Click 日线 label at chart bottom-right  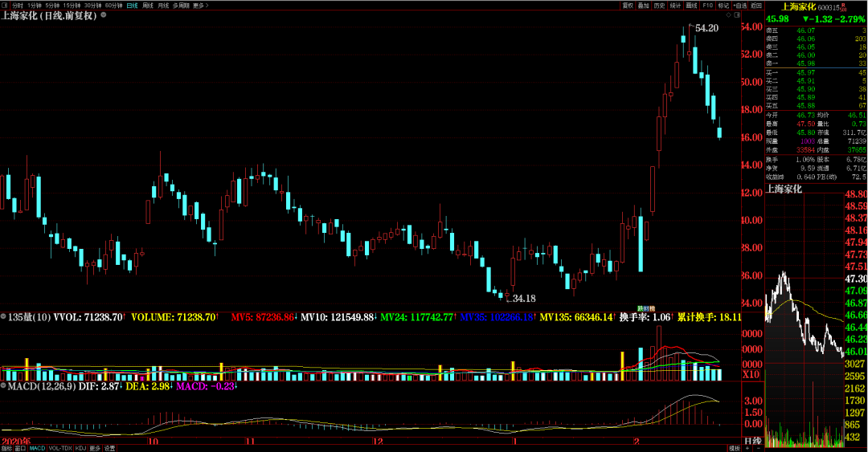tap(752, 441)
